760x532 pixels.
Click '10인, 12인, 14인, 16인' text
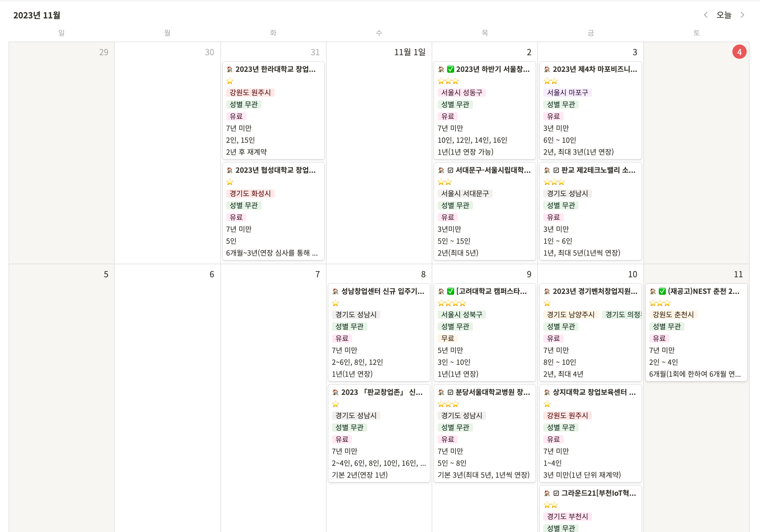click(472, 140)
